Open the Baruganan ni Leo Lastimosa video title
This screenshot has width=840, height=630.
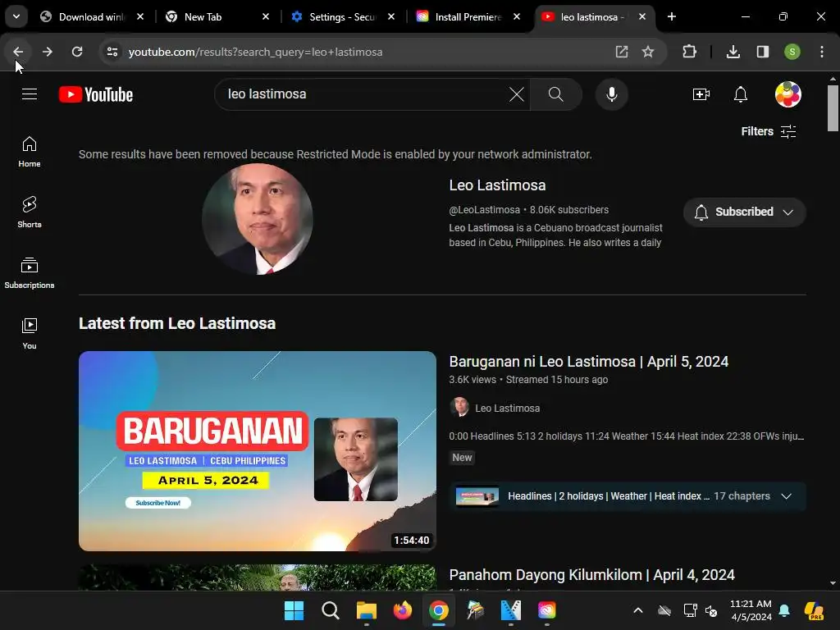tap(588, 362)
